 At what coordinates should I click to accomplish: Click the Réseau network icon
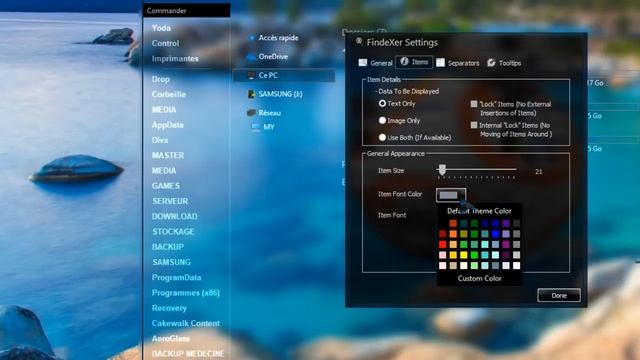pyautogui.click(x=251, y=113)
